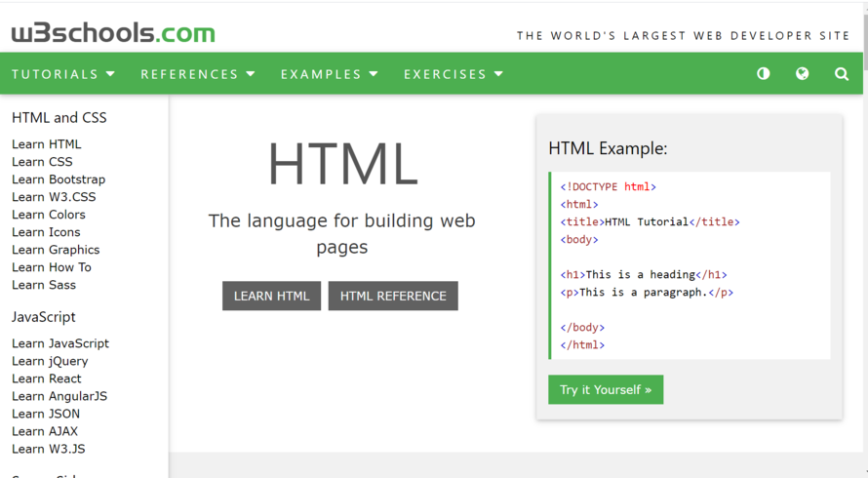This screenshot has height=478, width=868.
Task: Click the large 'HTML' main heading
Action: click(342, 165)
